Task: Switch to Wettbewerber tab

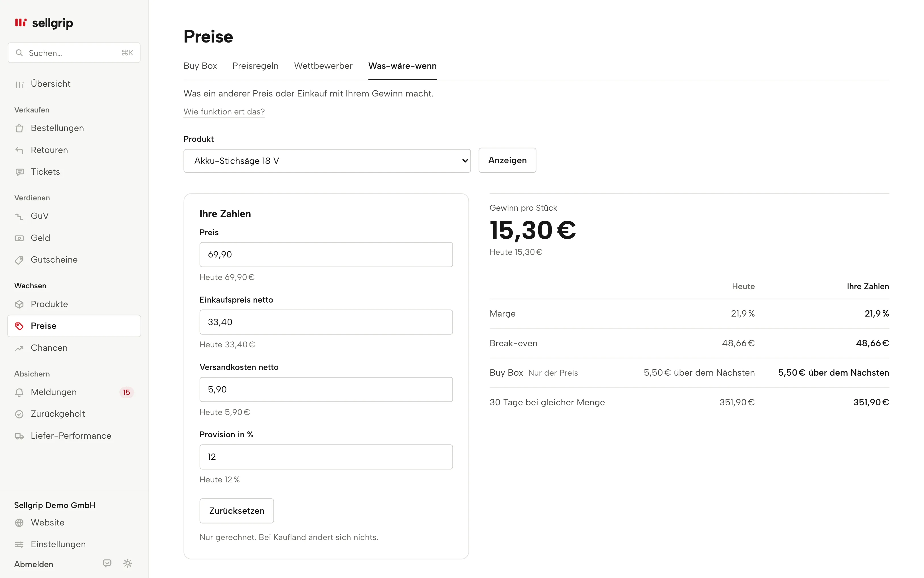Action: (x=323, y=66)
